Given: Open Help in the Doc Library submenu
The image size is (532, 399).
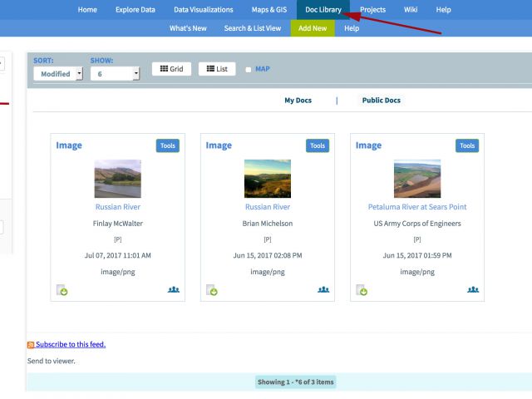Looking at the screenshot, I should 352,28.
